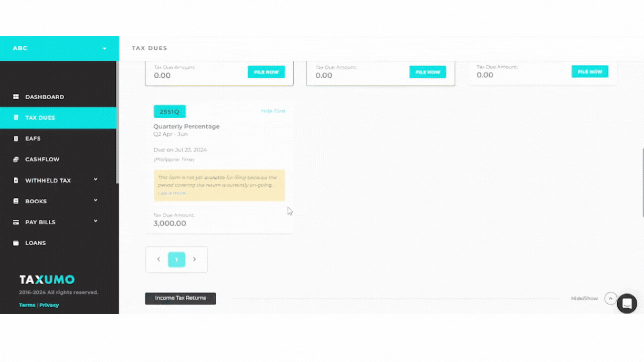Click page 1 pagination button
Image resolution: width=644 pixels, height=362 pixels.
pos(176,259)
